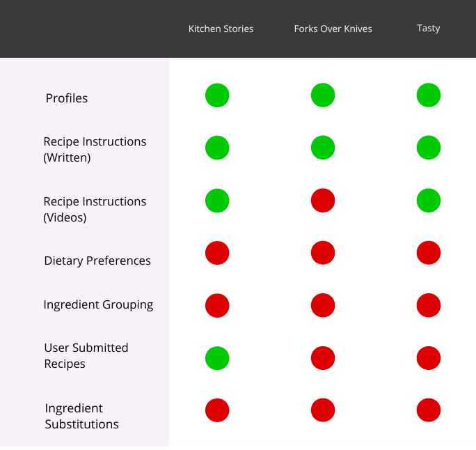Click Tasty written instructions green dot
Image resolution: width=476 pixels, height=450 pixels.
[x=429, y=148]
